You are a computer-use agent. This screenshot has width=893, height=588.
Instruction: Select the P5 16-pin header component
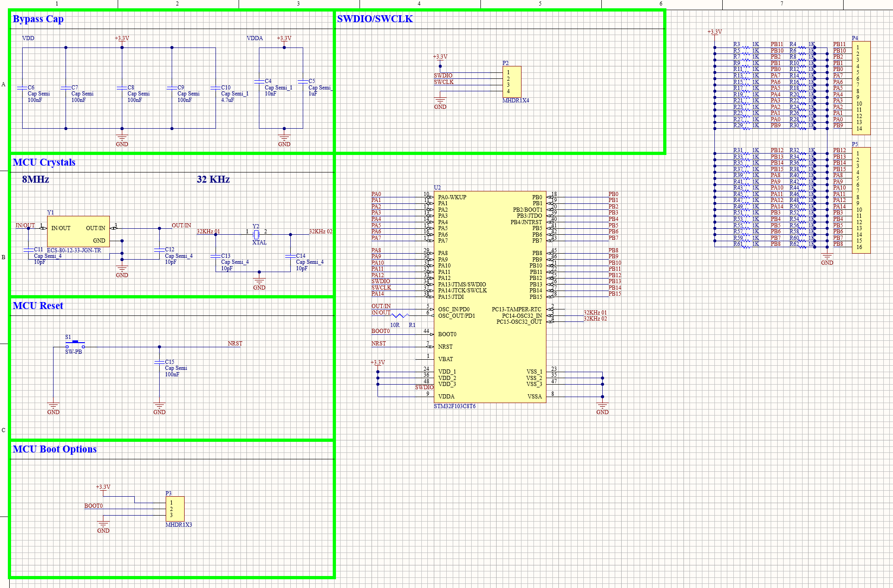click(x=861, y=200)
